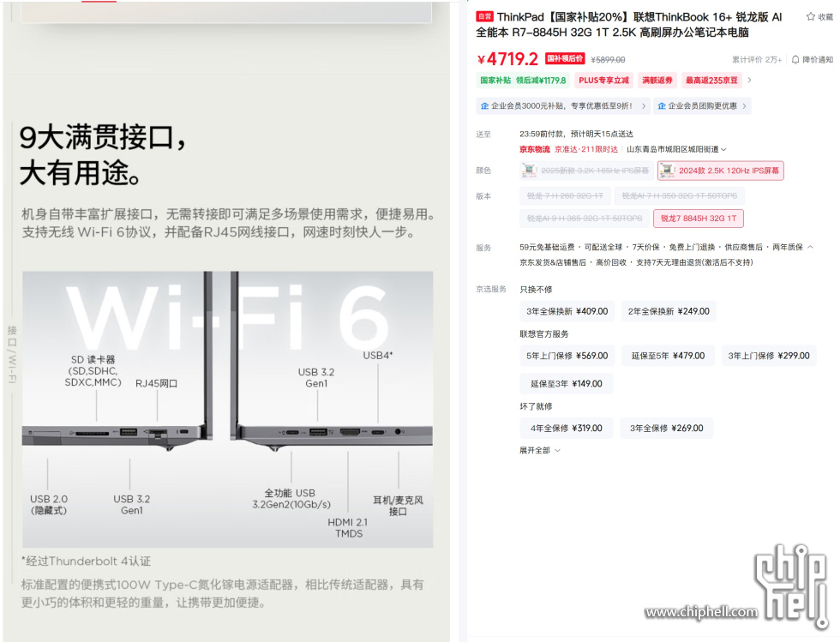Choose 4年全保修 ¥319.00 service
Screen dimensions: 840x642
[x=567, y=429]
